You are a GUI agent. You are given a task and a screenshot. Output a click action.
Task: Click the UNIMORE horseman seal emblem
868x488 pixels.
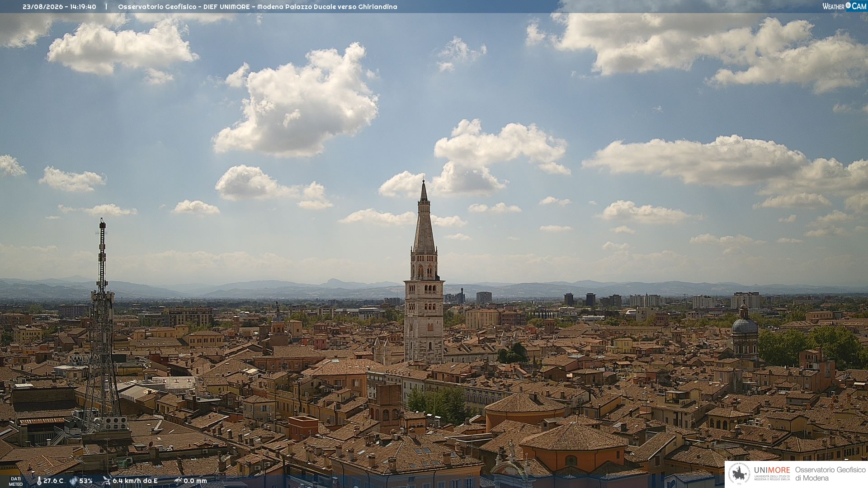coord(739,474)
